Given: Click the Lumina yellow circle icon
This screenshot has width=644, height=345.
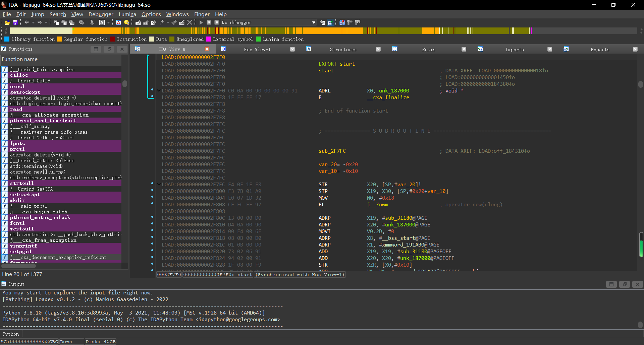Looking at the screenshot, I should 127,22.
